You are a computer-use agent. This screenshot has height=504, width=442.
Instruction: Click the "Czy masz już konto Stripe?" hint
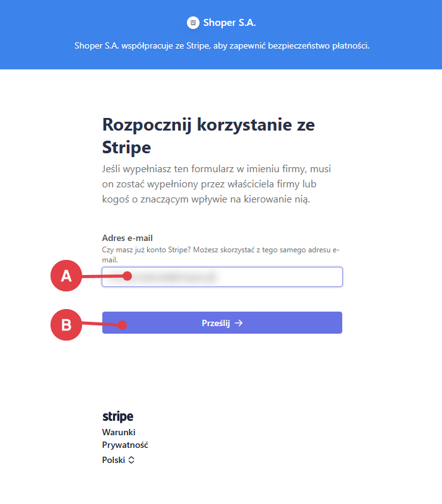(220, 255)
